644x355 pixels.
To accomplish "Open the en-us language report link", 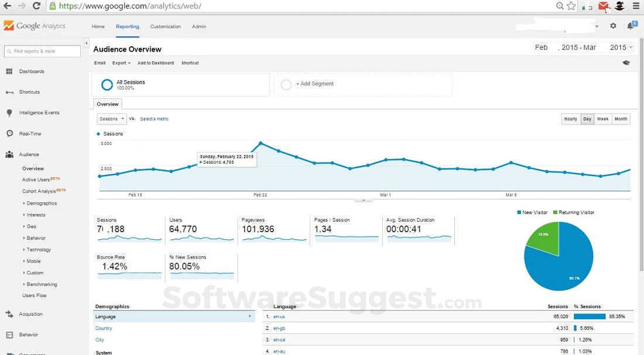I will coord(280,316).
